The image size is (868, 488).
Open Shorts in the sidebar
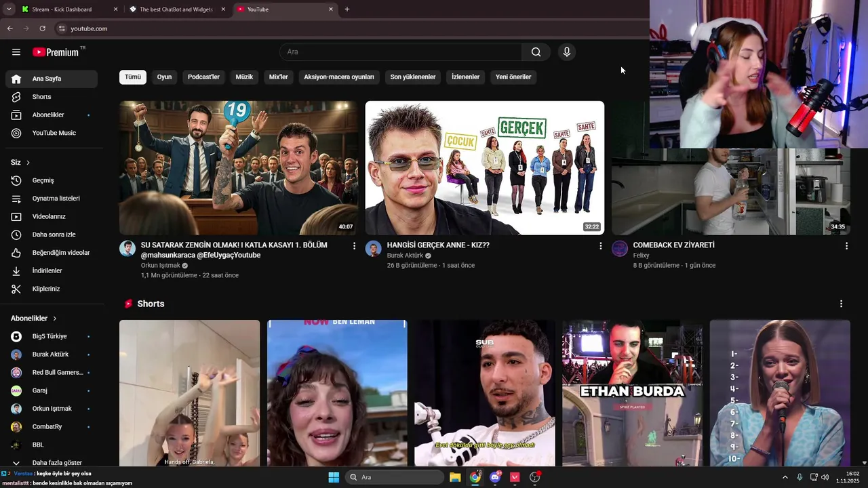52,97
